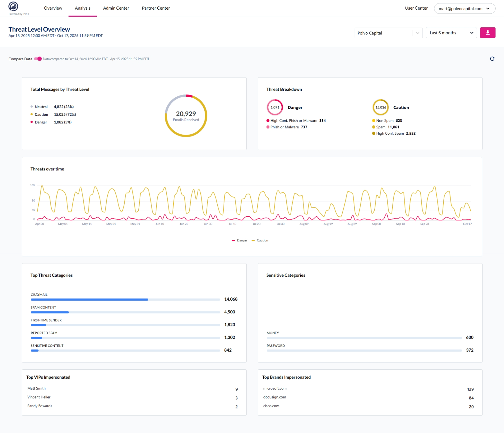
Task: Open the Polvo Capital organization dropdown
Action: pyautogui.click(x=388, y=33)
